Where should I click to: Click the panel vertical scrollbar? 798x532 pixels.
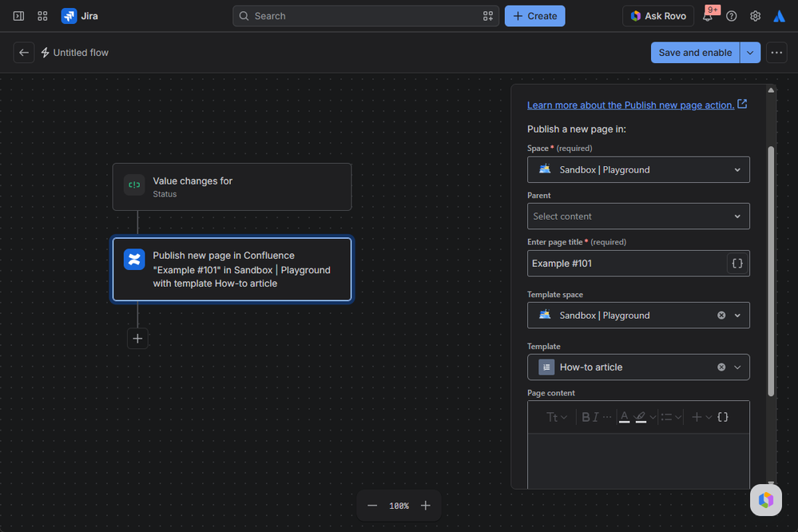click(771, 270)
